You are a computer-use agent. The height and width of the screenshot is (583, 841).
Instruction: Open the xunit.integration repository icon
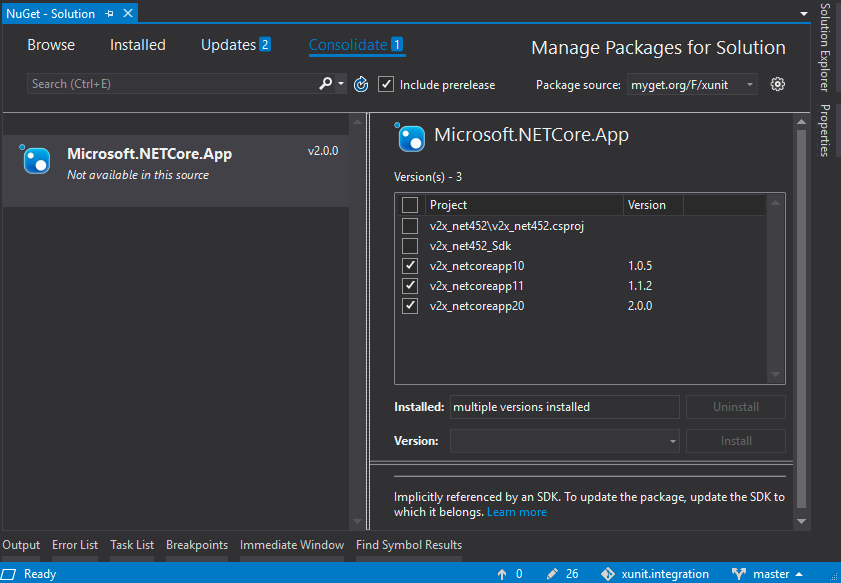608,573
